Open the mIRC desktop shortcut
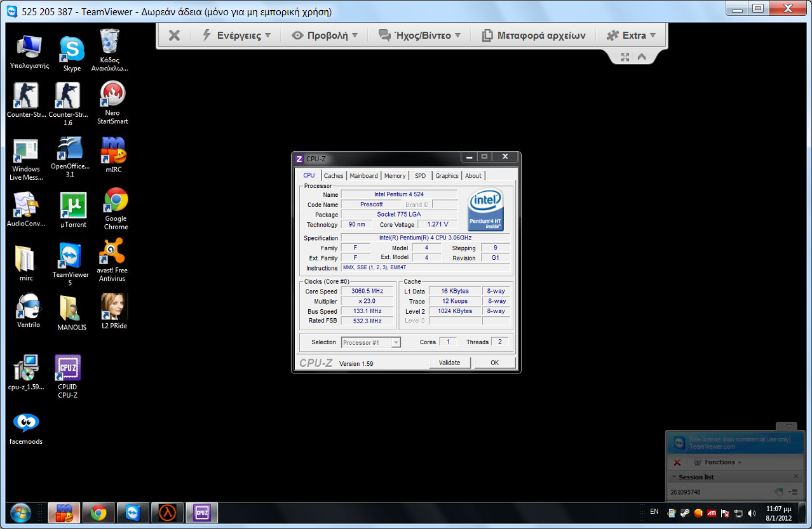Screen dimensions: 812x529 tap(113, 155)
